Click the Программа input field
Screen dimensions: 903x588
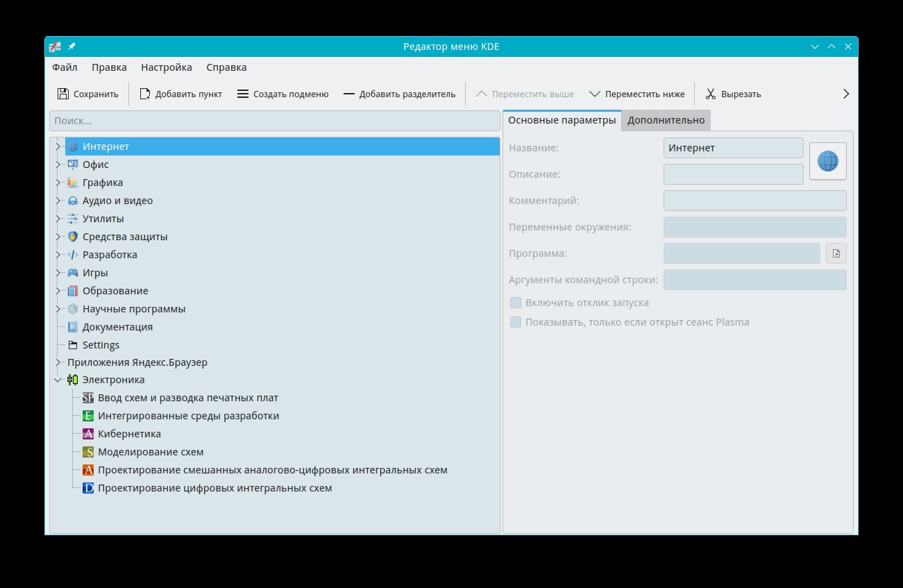point(742,253)
